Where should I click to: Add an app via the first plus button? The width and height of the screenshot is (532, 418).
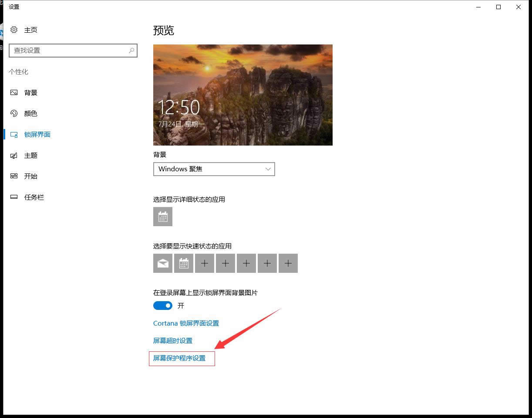click(204, 263)
